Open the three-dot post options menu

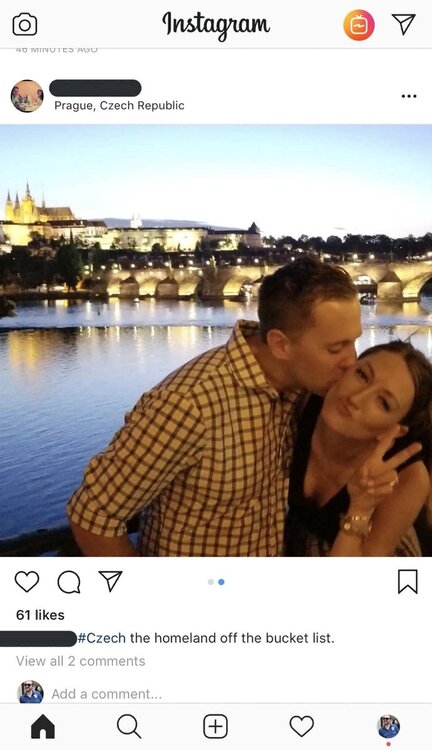[x=409, y=96]
